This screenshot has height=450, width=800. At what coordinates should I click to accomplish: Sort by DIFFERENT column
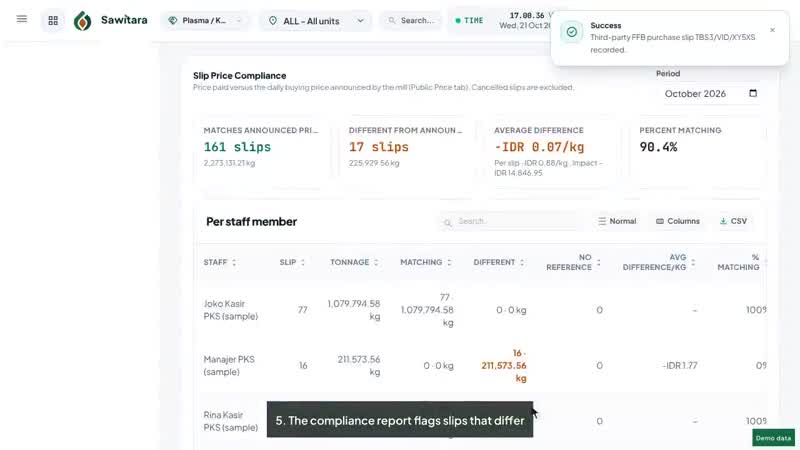[x=499, y=262]
